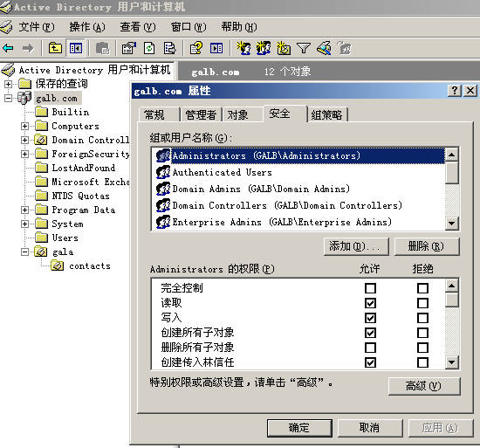
Task: Click the 添加(D)... button
Action: click(356, 246)
